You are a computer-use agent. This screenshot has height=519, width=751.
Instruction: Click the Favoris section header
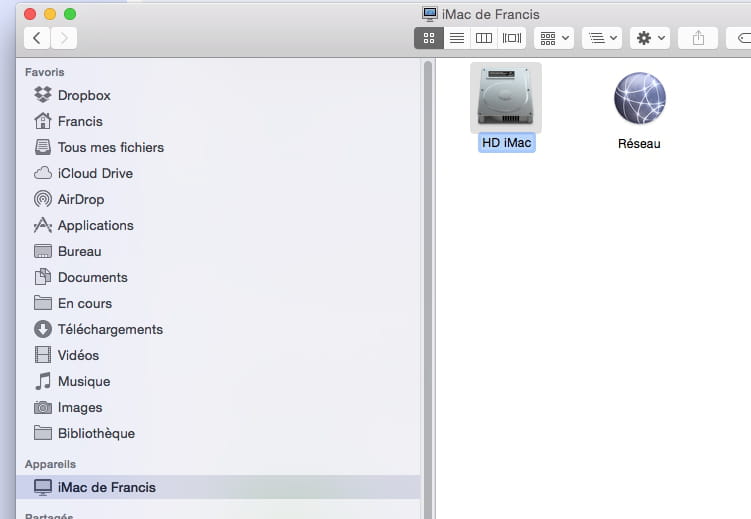coord(45,72)
